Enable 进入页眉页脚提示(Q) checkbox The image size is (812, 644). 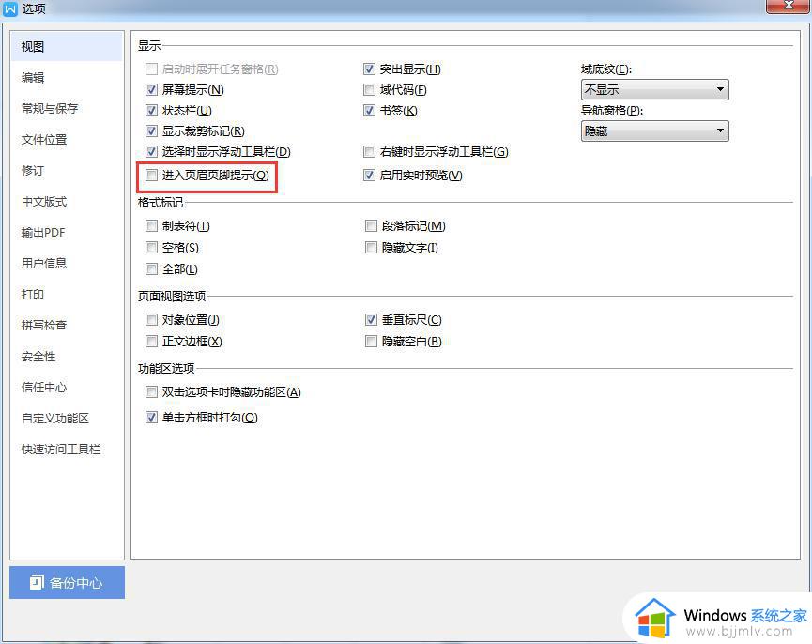[x=151, y=175]
